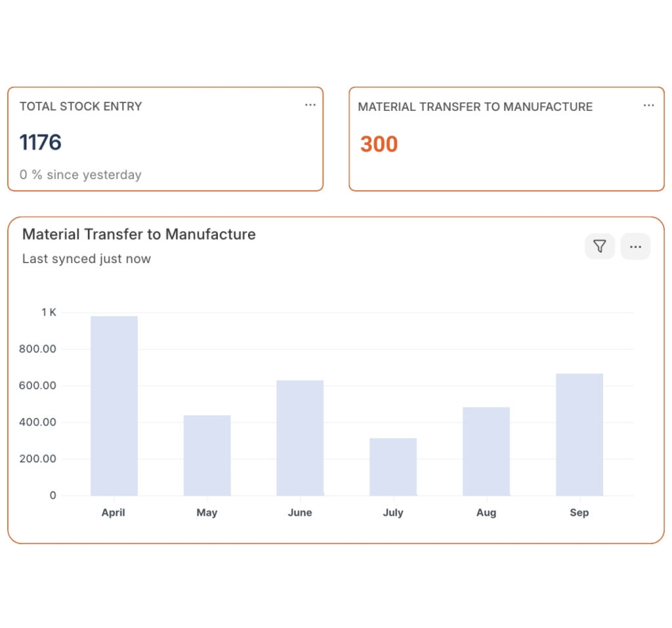The image size is (672, 628).
Task: Open Total Stock Entry card options menu
Action: 310,105
